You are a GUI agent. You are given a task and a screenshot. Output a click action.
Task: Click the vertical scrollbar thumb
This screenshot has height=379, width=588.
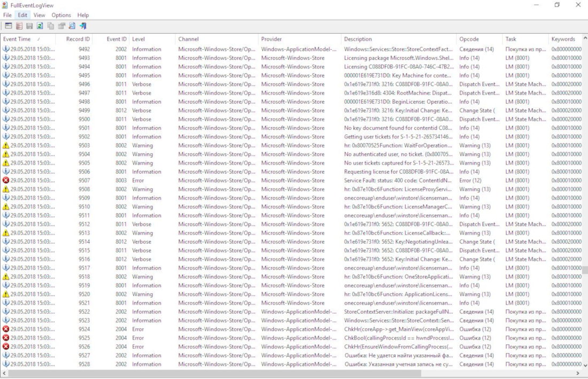pyautogui.click(x=585, y=270)
